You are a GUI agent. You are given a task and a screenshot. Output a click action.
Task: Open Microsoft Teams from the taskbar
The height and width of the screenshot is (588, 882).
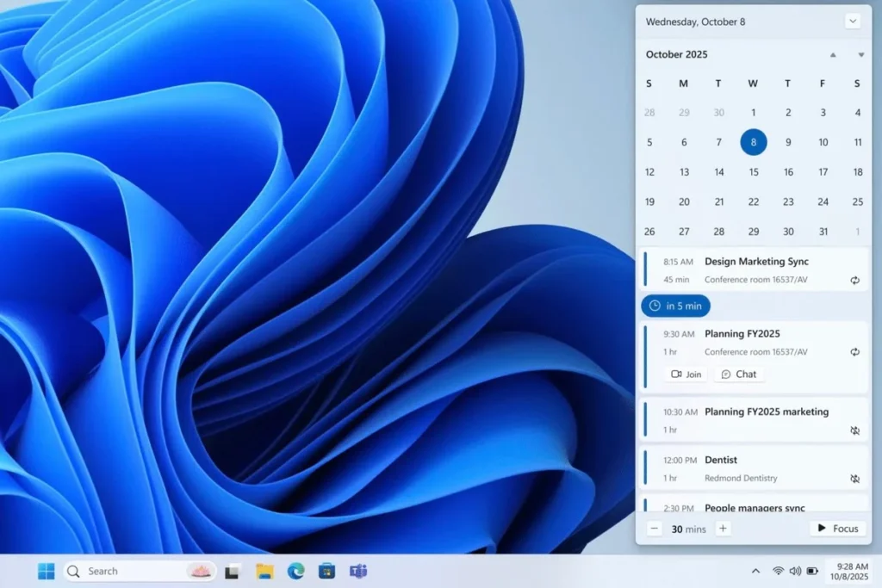pyautogui.click(x=357, y=571)
